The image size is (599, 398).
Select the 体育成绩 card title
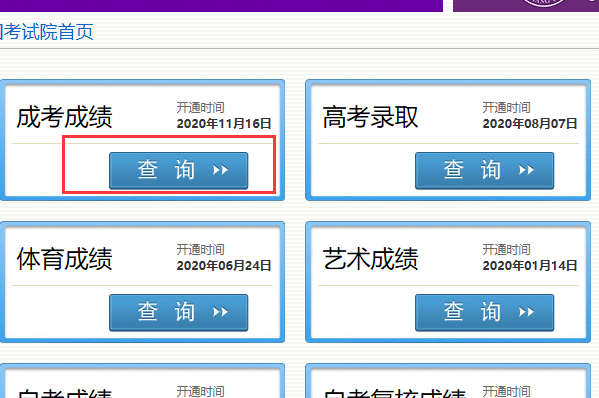(64, 259)
